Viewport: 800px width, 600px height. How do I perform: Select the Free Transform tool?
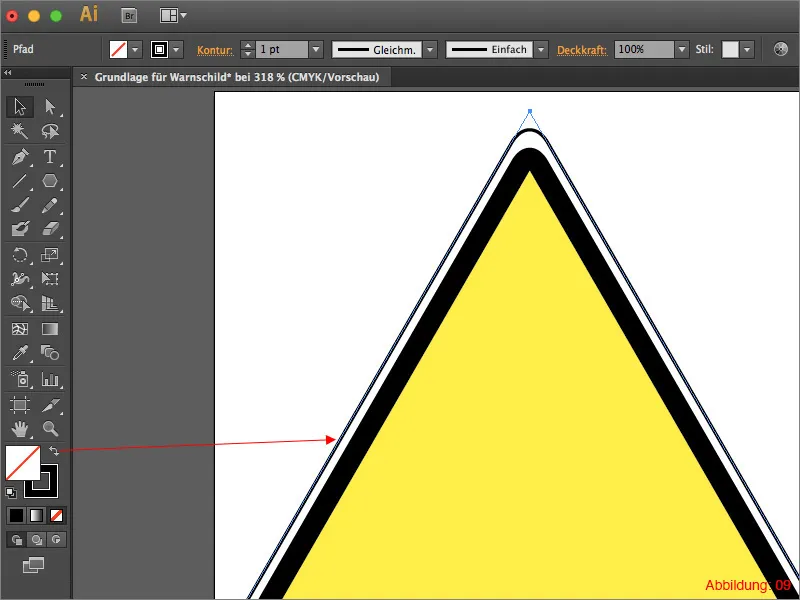pyautogui.click(x=50, y=279)
